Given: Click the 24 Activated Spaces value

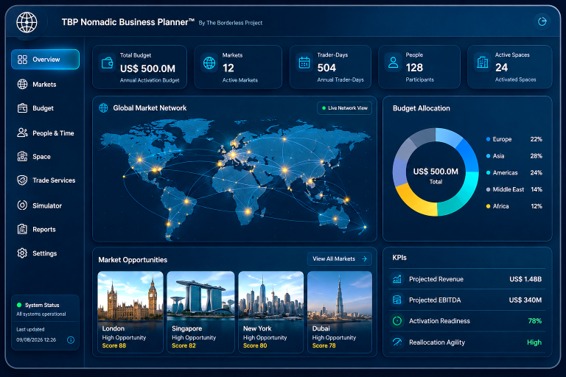Looking at the screenshot, I should (501, 68).
